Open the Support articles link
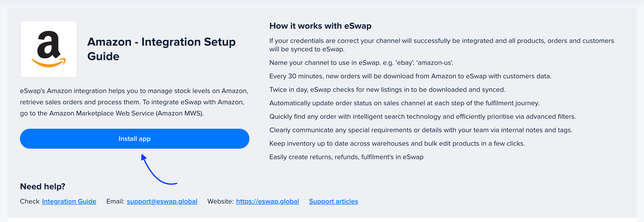The height and width of the screenshot is (222, 644). pyautogui.click(x=333, y=201)
